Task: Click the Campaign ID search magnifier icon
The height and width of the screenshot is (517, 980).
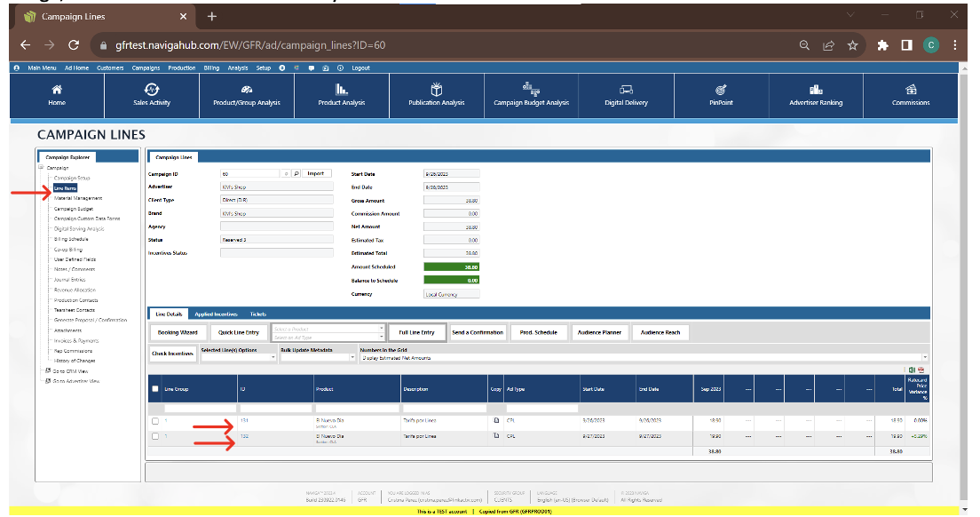Action: [x=296, y=174]
